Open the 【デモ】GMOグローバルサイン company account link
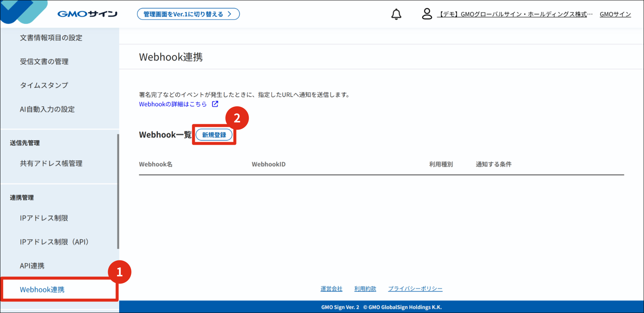Viewport: 644px width, 313px height. pyautogui.click(x=515, y=14)
